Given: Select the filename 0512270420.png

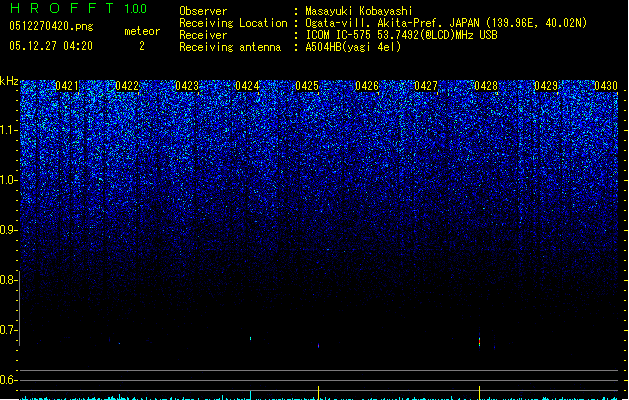Looking at the screenshot, I should 51,26.
